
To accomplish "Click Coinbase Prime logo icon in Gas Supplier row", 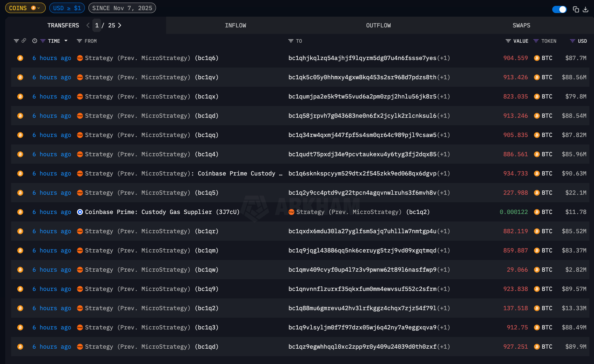I will (x=80, y=212).
